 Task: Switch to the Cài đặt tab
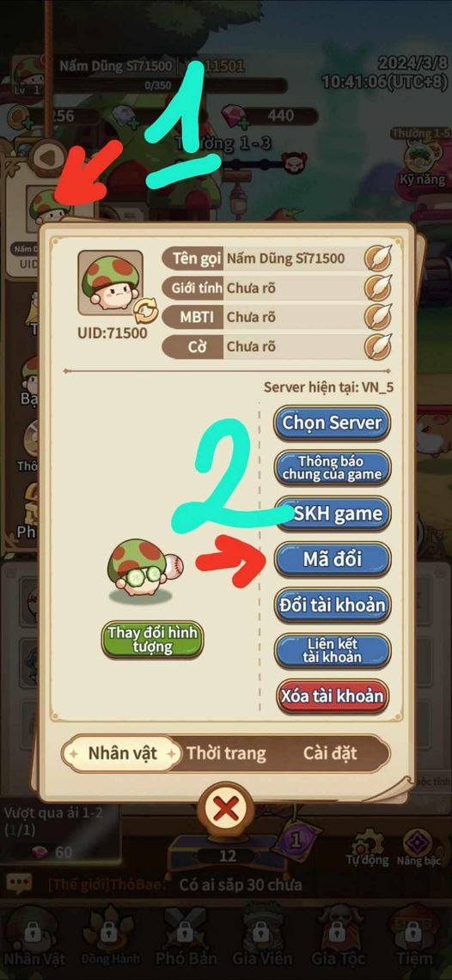click(x=330, y=753)
